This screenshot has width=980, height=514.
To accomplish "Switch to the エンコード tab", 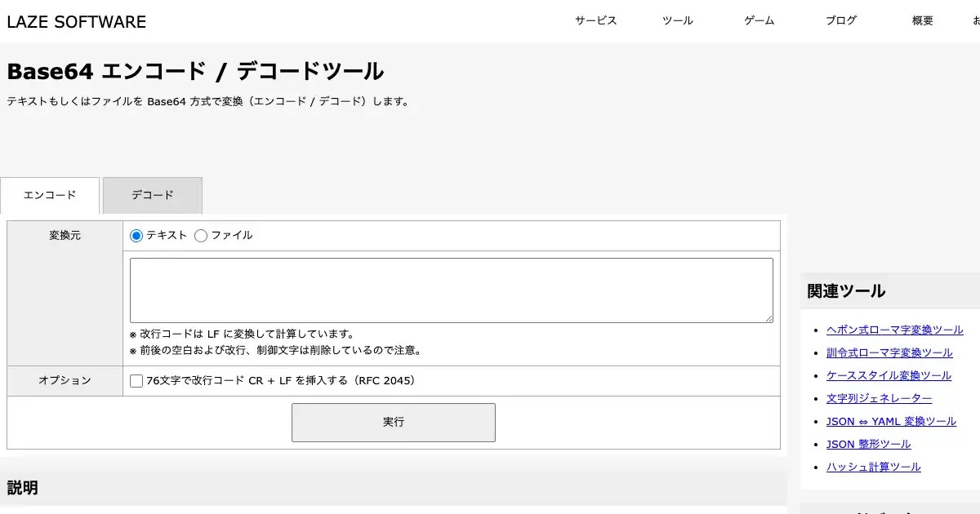I will coord(50,196).
